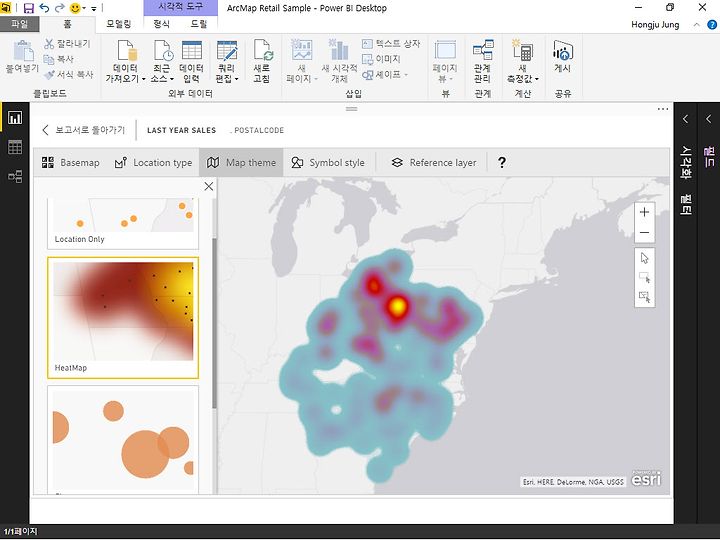Choose the HeatMap theme thumbnail
This screenshot has height=540, width=720.
pyautogui.click(x=123, y=318)
